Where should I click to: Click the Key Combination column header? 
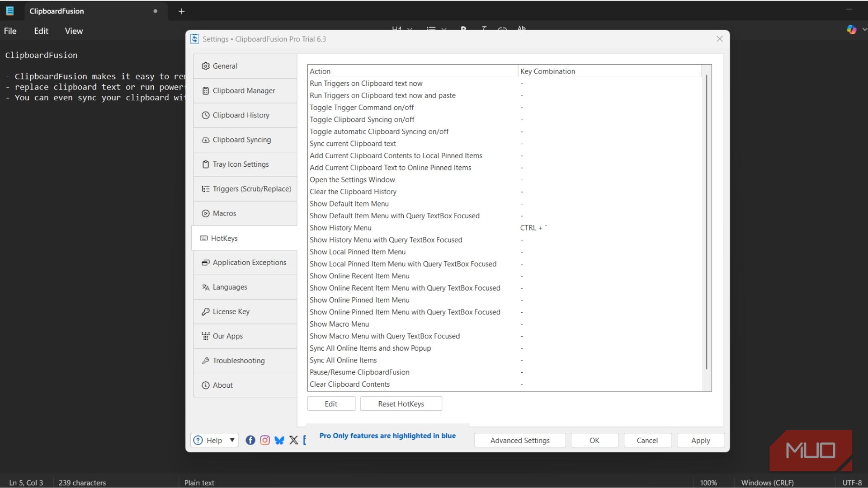pos(609,71)
